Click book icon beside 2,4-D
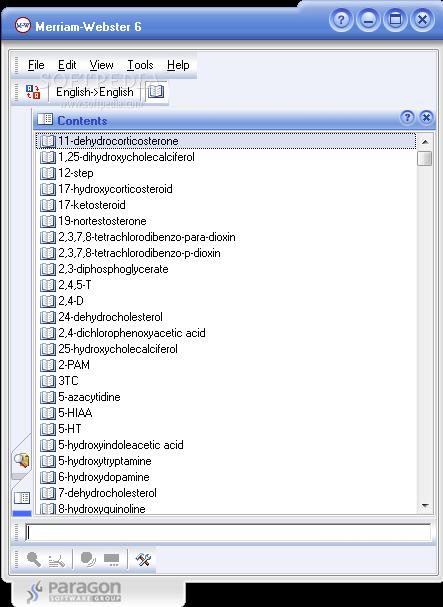 [48, 301]
